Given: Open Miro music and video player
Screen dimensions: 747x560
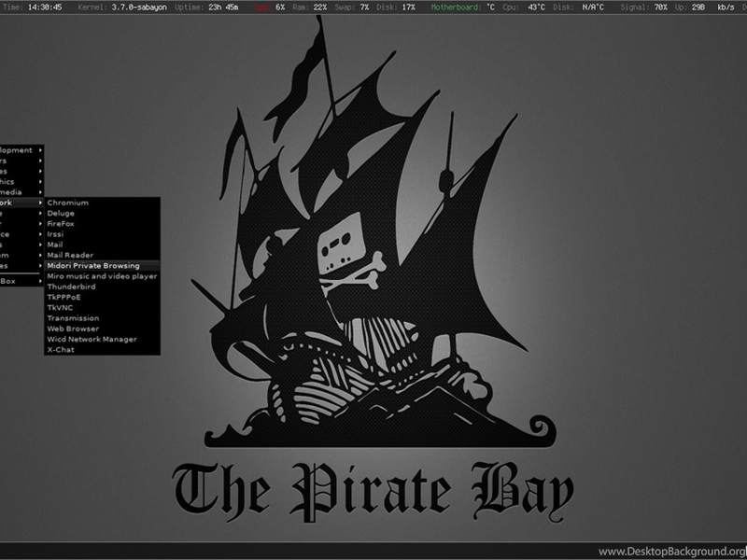Looking at the screenshot, I should coord(102,276).
